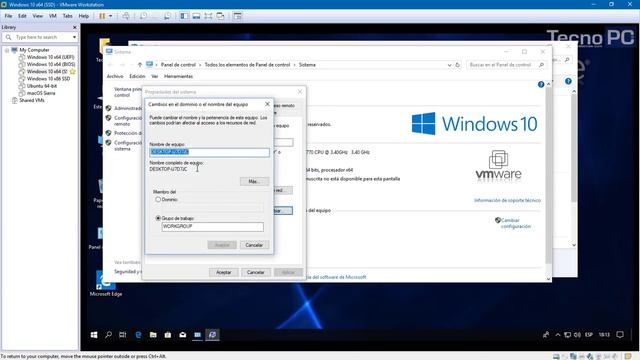
Task: Click the search magnifier in Sistema window
Action: pyautogui.click(x=542, y=65)
